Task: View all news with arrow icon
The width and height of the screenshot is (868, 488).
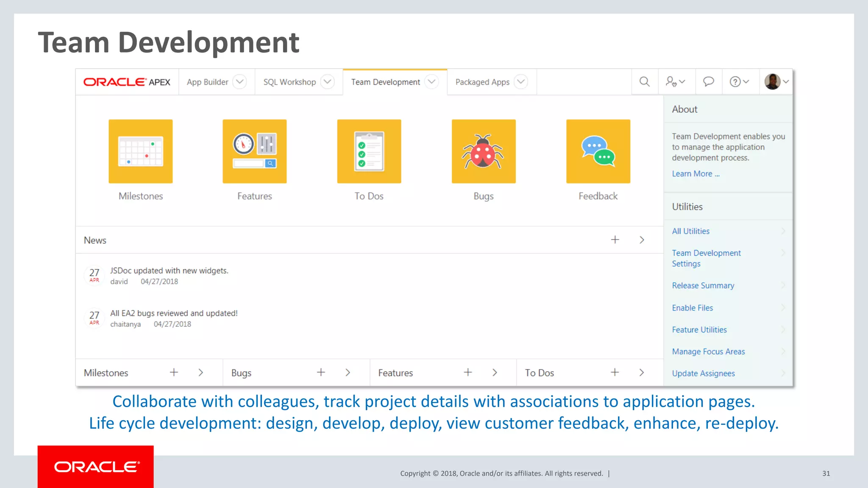Action: [x=642, y=240]
